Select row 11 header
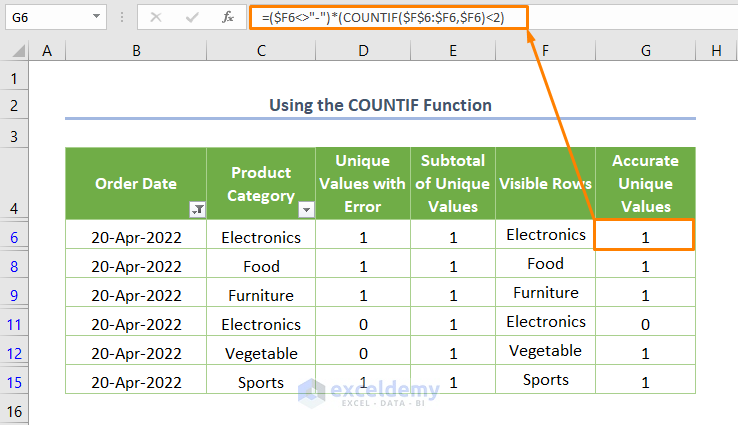 click(x=14, y=324)
